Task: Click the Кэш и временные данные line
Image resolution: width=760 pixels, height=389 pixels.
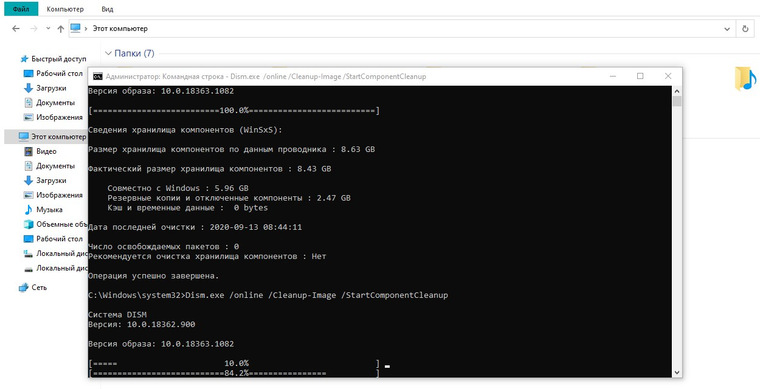Action: click(x=188, y=208)
